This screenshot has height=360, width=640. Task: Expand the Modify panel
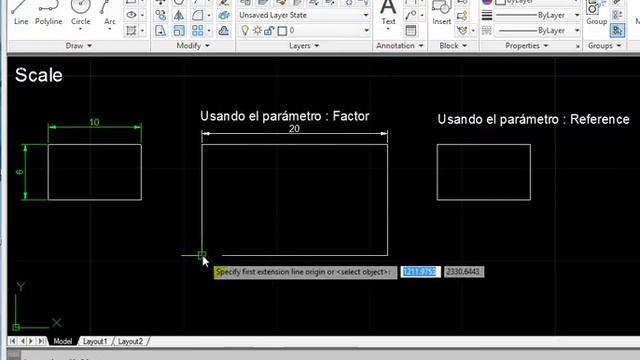193,46
